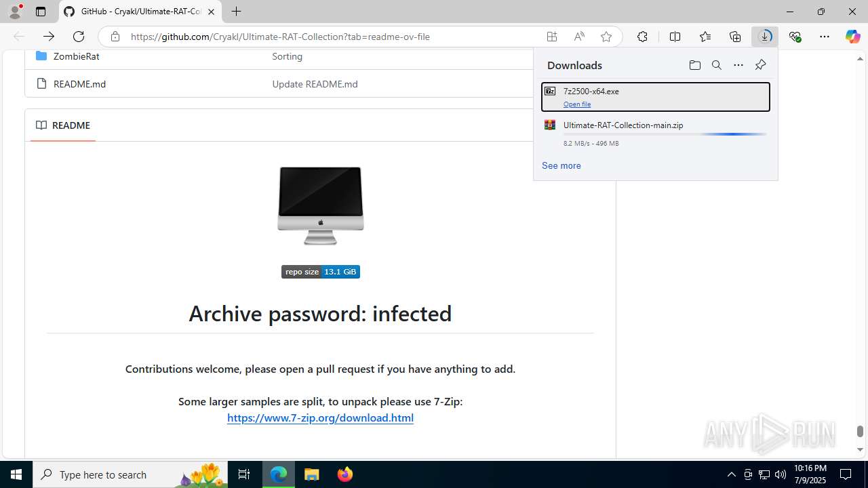Activate the Read aloud icon
Screen dimensions: 868x488
click(x=579, y=37)
